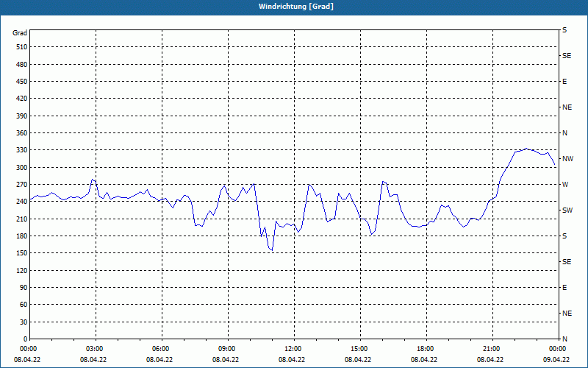The width and height of the screenshot is (588, 368).
Task: Select the 90 value on the left axis
Action: click(24, 288)
